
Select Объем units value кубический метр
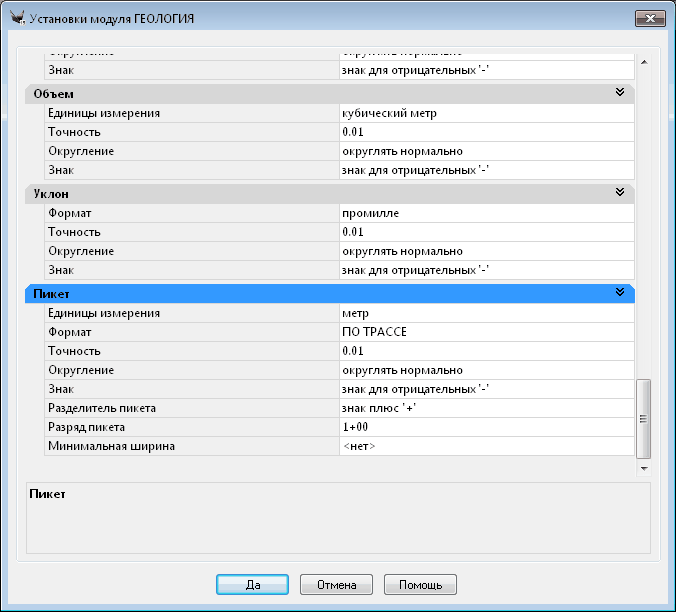[x=486, y=113]
